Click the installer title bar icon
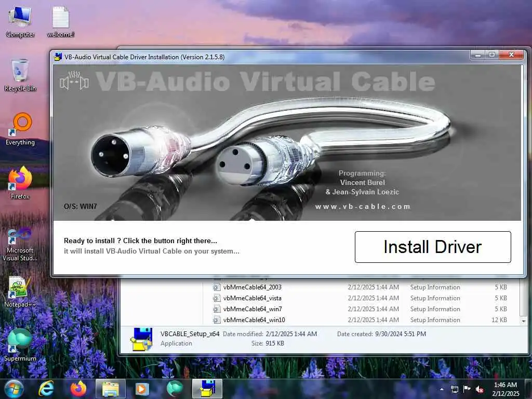The width and height of the screenshot is (532, 399). 58,57
